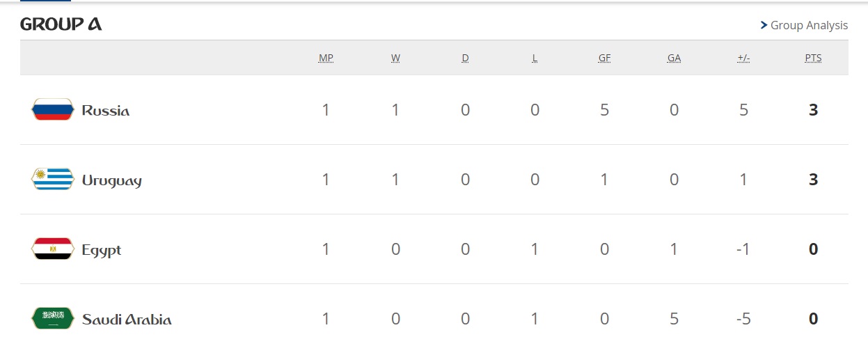
Task: Click the GA column header
Action: [x=674, y=58]
